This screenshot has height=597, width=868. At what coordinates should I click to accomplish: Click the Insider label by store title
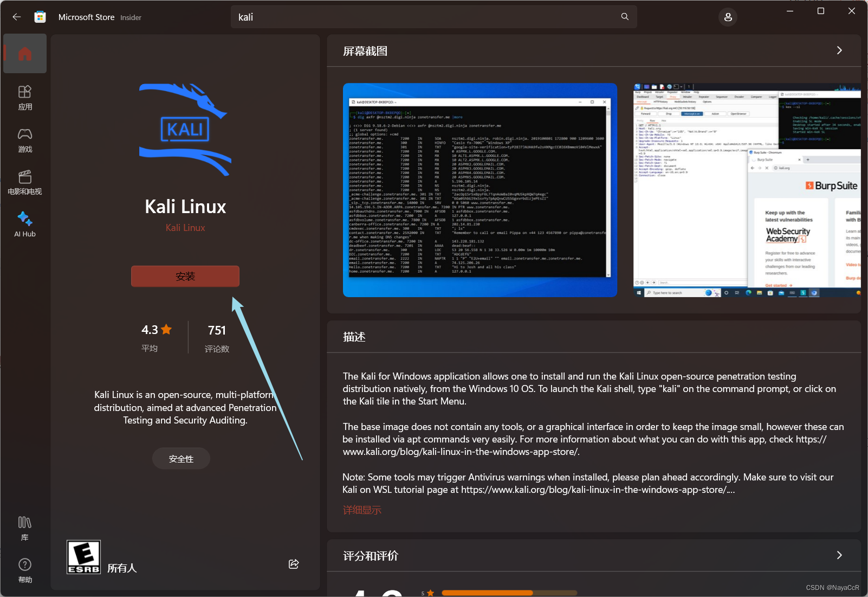[x=131, y=17]
